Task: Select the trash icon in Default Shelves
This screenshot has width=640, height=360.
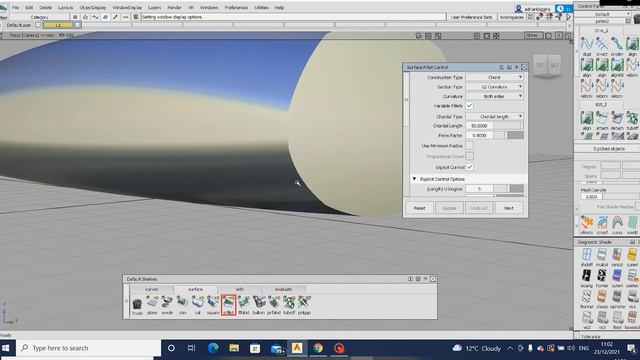Action: click(137, 304)
